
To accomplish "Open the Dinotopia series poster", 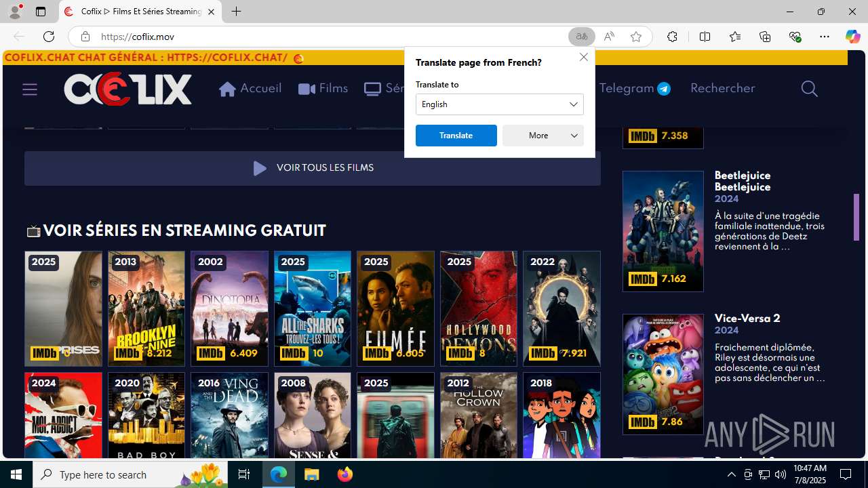I will pos(229,308).
